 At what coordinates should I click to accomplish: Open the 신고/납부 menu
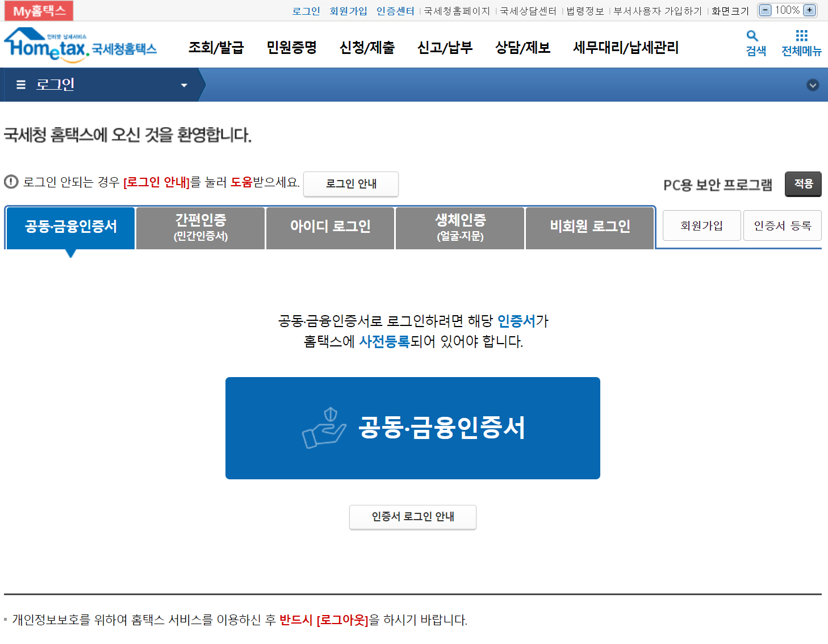[445, 48]
